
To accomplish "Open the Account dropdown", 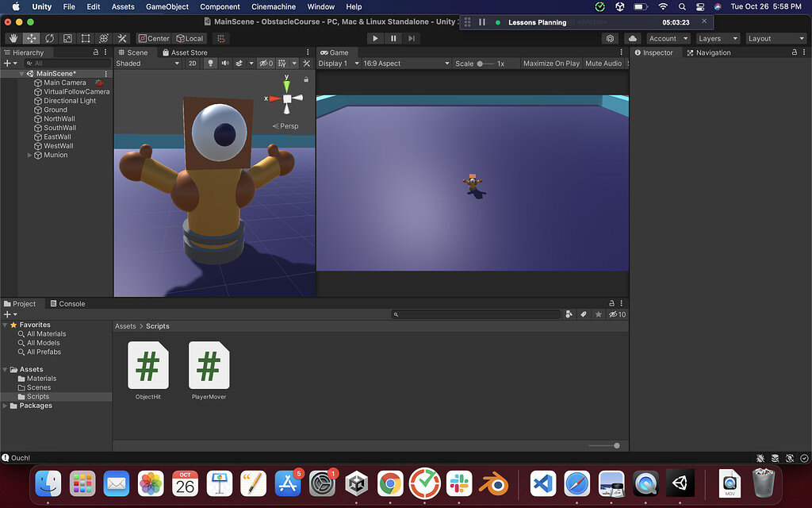I will pos(668,38).
